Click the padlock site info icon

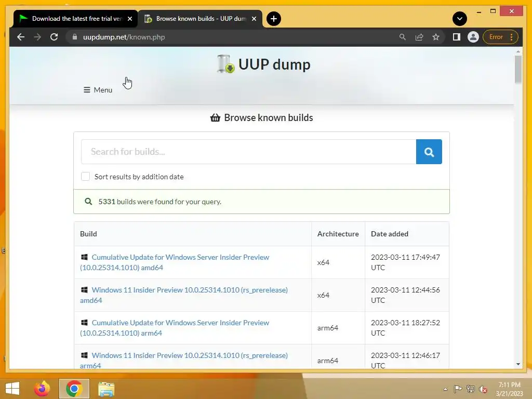tap(75, 37)
